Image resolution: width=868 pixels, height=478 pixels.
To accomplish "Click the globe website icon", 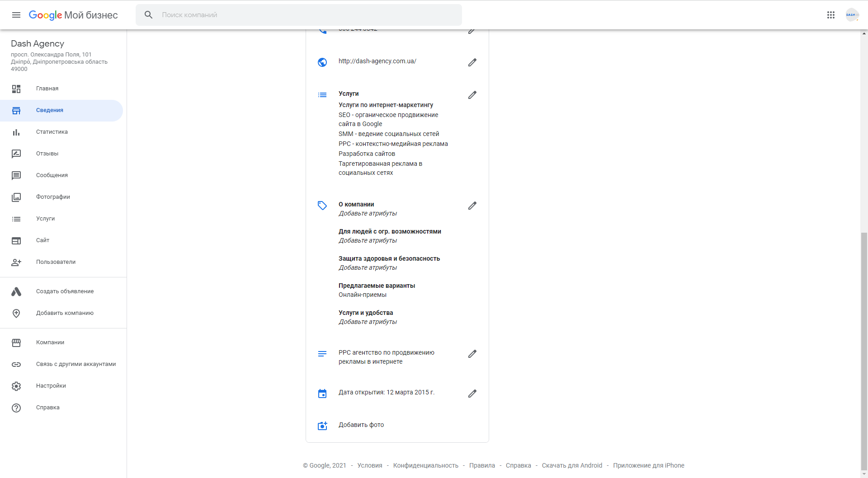I will point(322,62).
